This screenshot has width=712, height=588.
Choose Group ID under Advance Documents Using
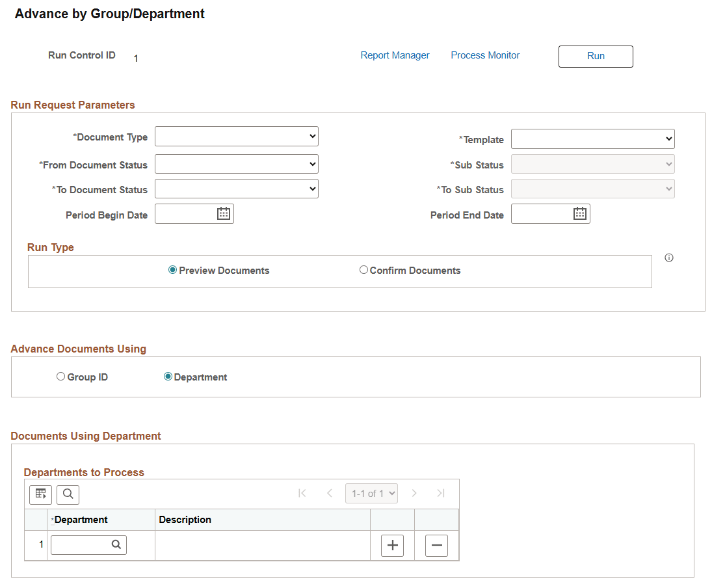pyautogui.click(x=60, y=376)
